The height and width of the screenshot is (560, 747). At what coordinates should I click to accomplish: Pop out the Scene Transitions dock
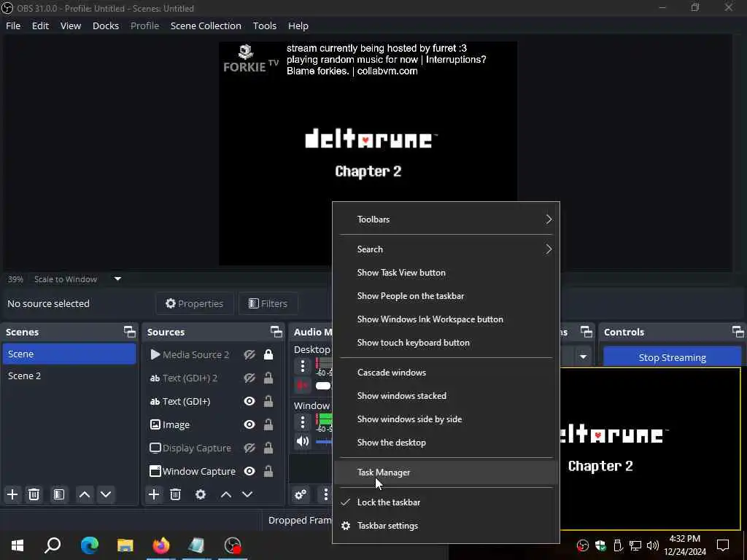pyautogui.click(x=587, y=332)
